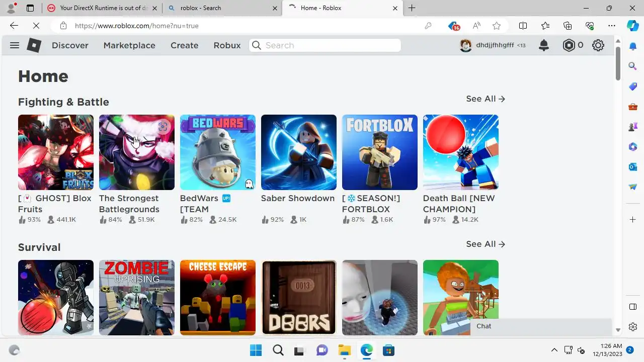Click the page vertical scrollbar thumb
The image size is (644, 362).
[x=618, y=63]
